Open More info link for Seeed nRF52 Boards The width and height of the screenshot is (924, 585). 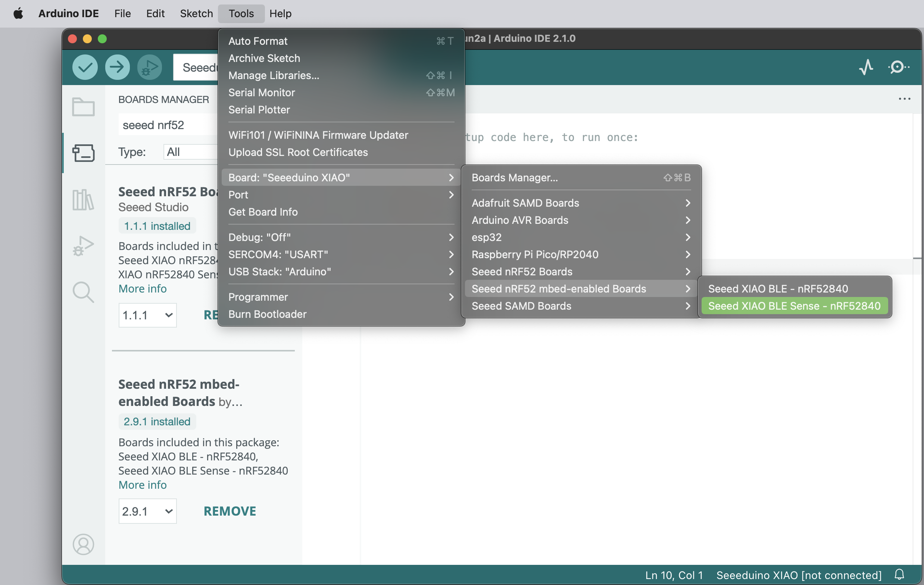coord(142,289)
